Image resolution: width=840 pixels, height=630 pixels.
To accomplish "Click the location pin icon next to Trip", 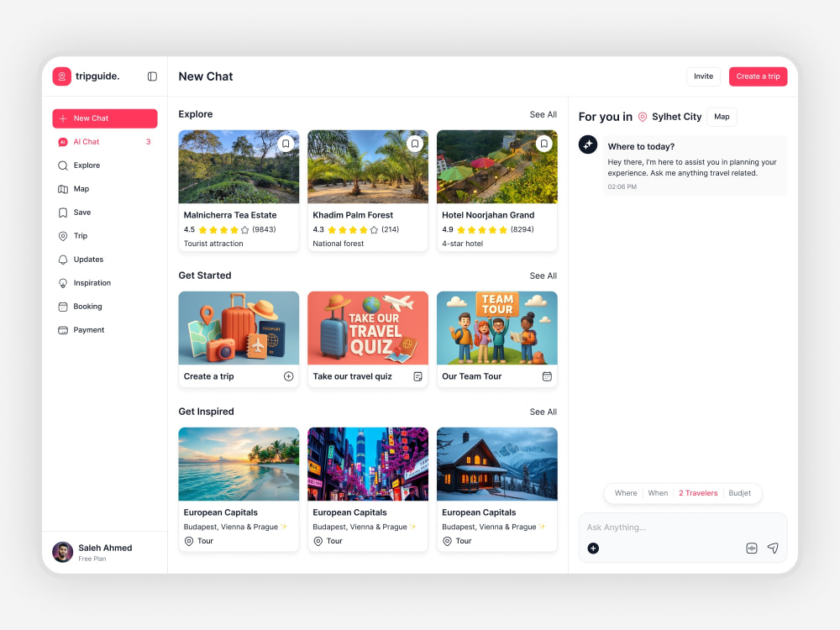I will tap(63, 236).
